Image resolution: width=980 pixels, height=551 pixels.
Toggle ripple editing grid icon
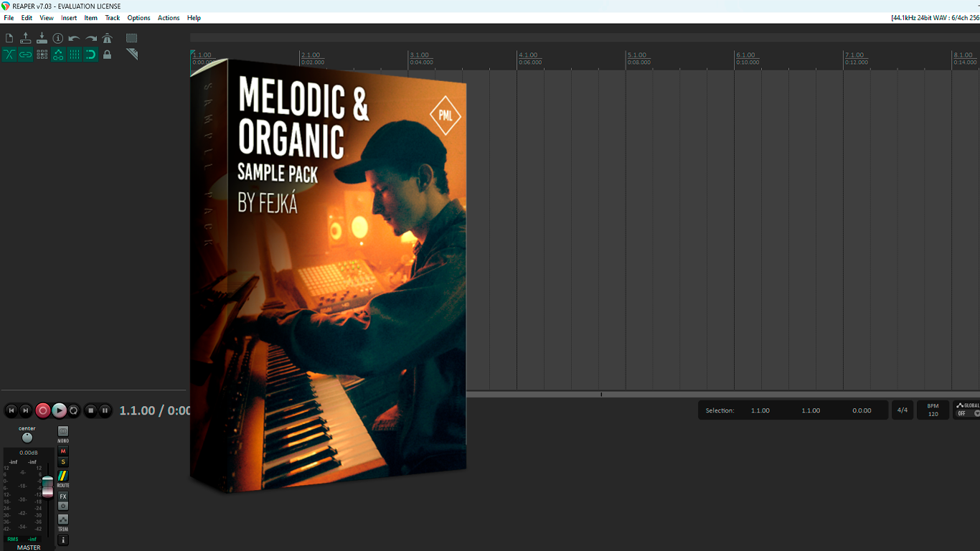point(42,55)
